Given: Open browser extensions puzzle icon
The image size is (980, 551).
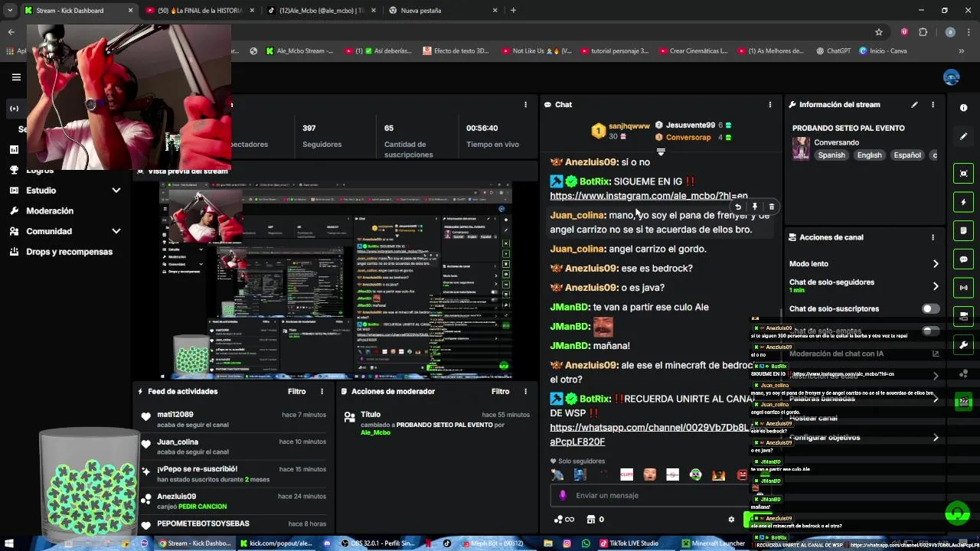Looking at the screenshot, I should pyautogui.click(x=923, y=31).
